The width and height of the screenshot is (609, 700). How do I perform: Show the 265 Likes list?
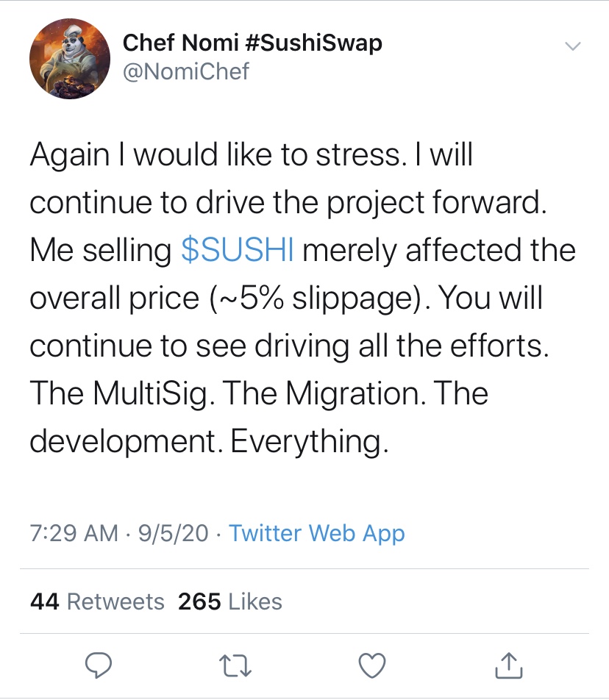230,601
